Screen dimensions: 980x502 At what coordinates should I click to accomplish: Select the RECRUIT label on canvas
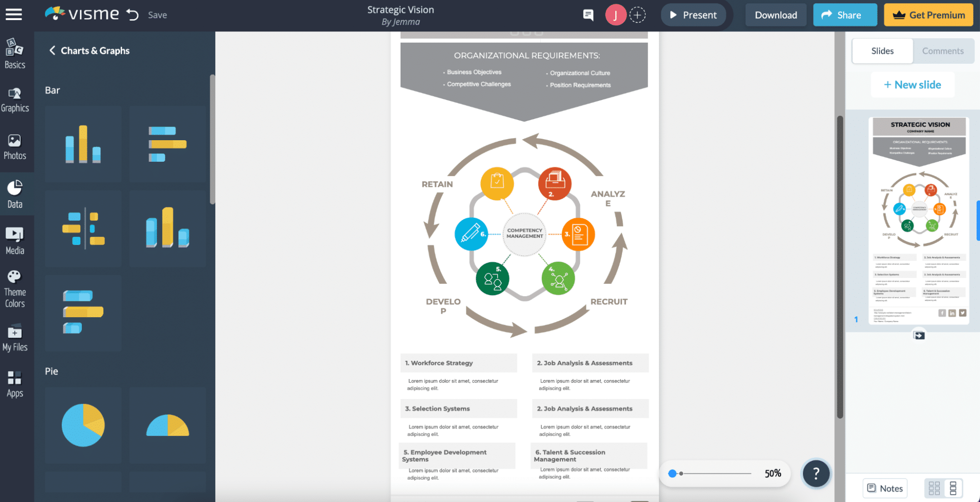(609, 302)
